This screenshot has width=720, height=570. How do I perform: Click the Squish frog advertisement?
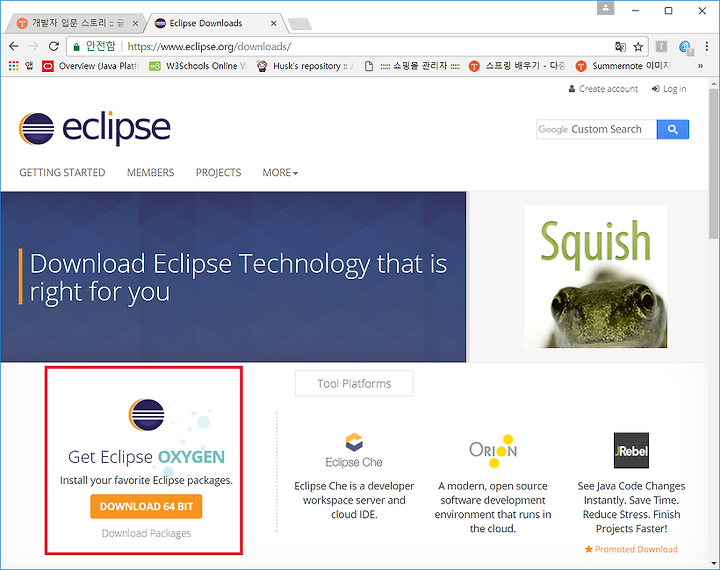[x=596, y=277]
